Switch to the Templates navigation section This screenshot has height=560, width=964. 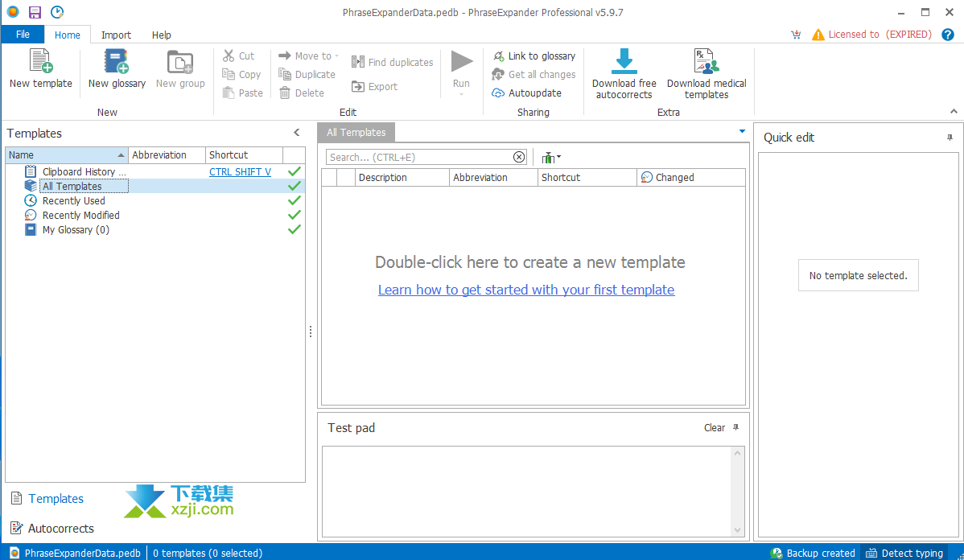click(47, 499)
